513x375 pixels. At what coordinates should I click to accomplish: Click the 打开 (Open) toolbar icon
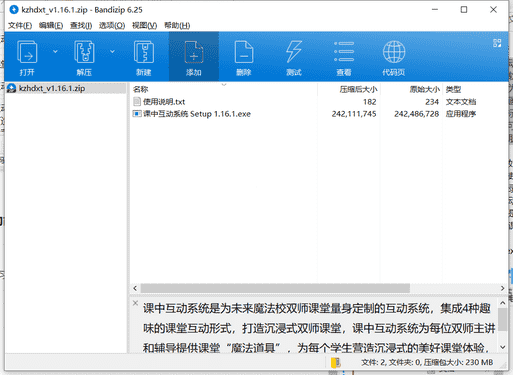coord(27,52)
